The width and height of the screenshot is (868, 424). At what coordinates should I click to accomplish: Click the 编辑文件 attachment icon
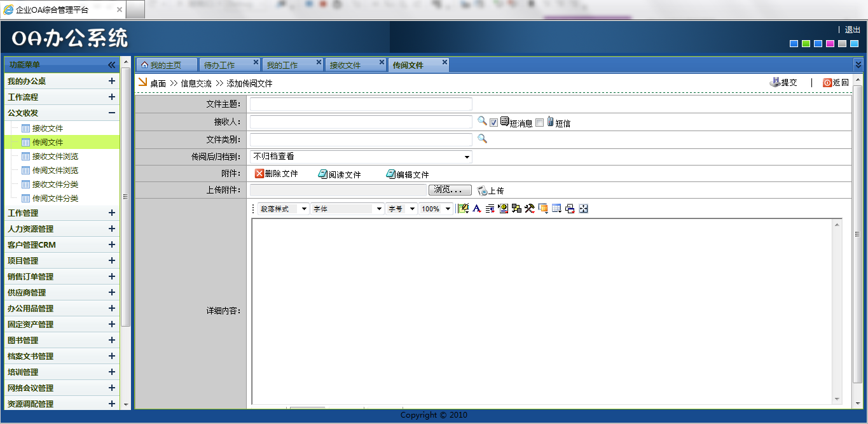tap(390, 174)
